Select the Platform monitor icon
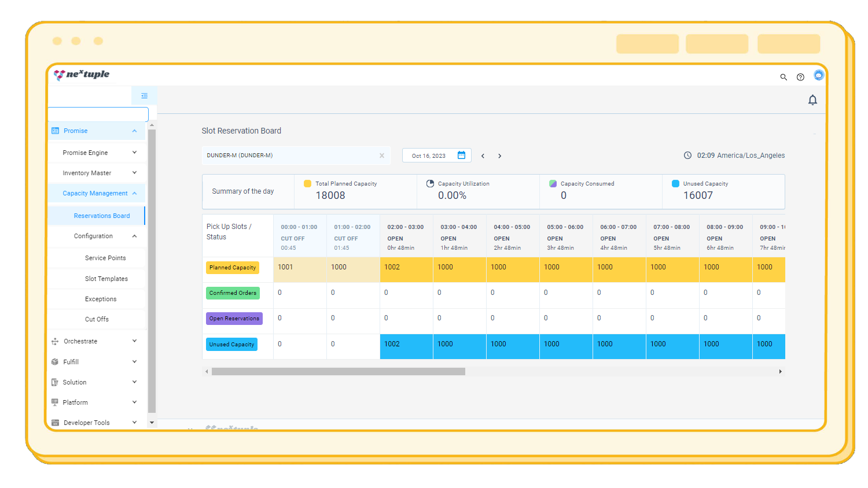The width and height of the screenshot is (868, 488). pyautogui.click(x=56, y=402)
